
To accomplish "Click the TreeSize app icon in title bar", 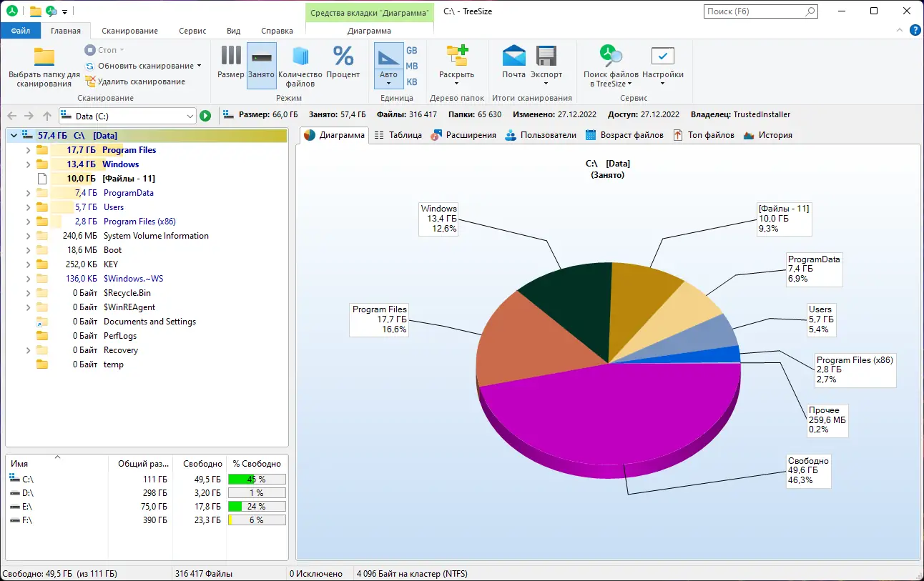I will click(11, 11).
